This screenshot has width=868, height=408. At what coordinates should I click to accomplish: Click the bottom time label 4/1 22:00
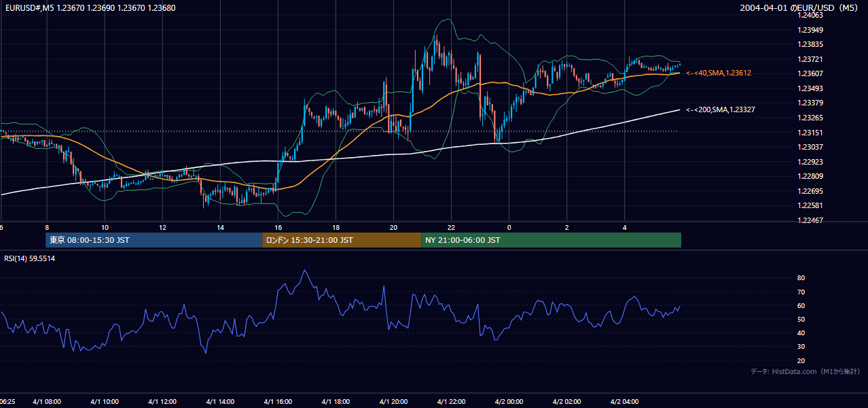coord(451,401)
